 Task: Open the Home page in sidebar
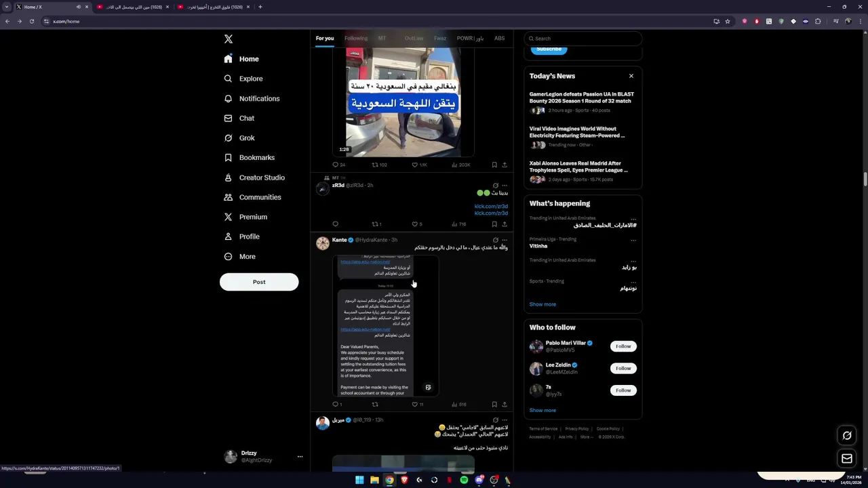(242, 59)
